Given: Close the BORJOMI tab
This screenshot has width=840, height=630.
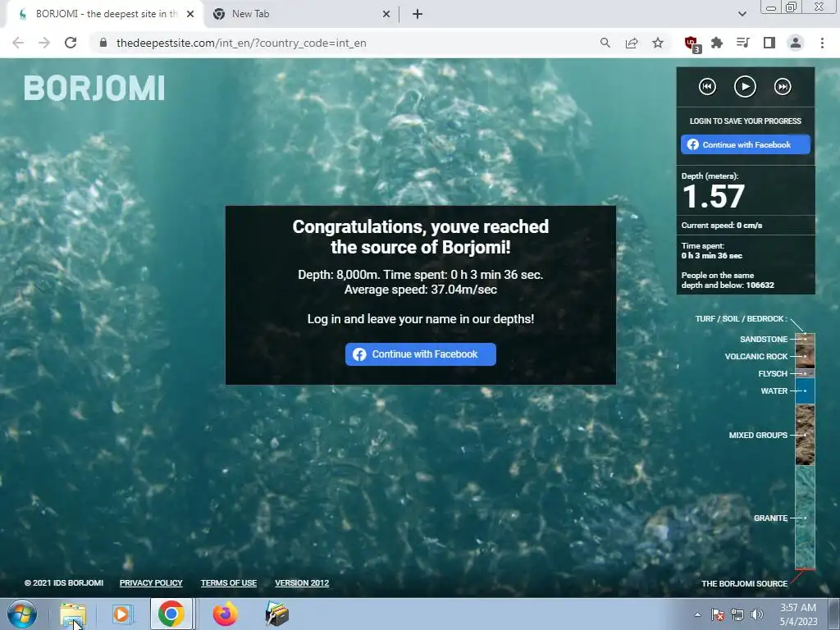Looking at the screenshot, I should (190, 15).
